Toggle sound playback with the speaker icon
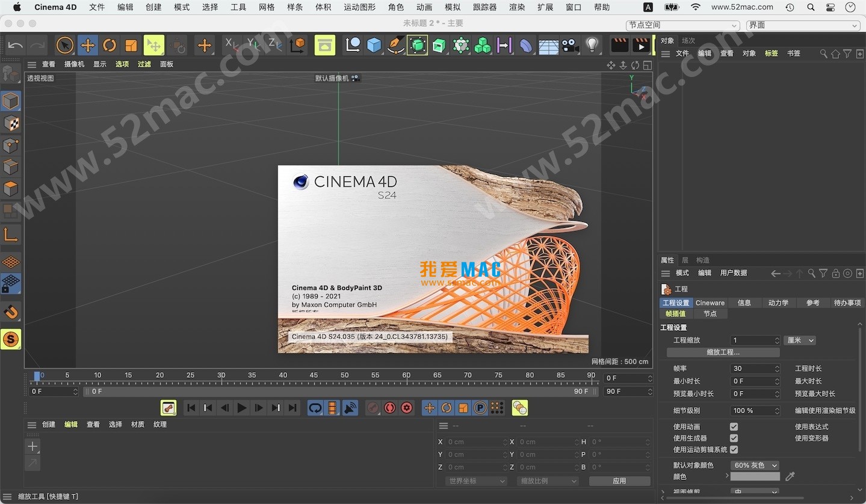 coord(350,408)
